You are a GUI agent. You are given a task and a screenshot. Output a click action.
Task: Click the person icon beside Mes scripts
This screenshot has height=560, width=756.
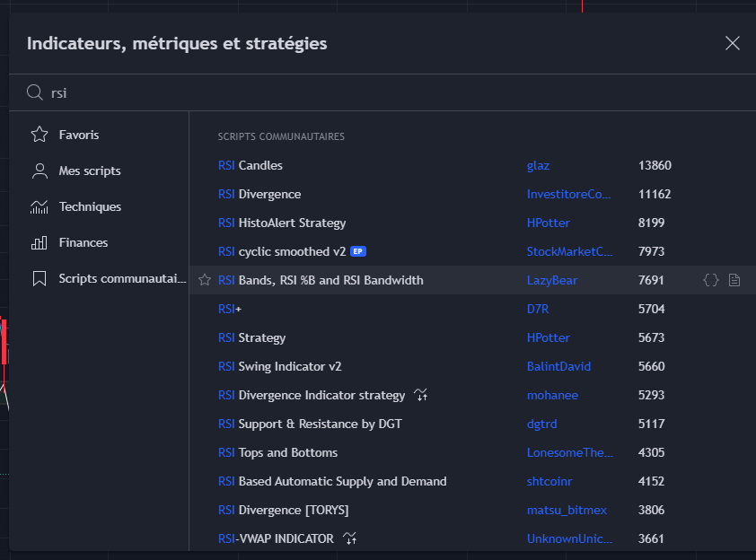click(x=39, y=171)
